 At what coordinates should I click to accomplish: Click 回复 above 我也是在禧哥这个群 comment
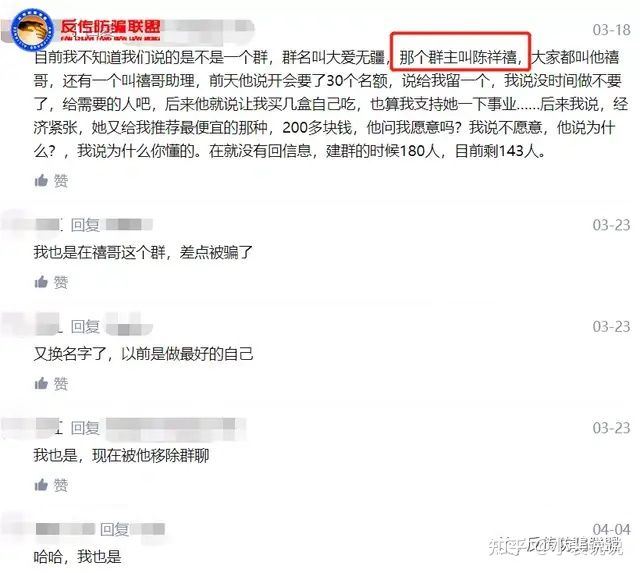click(x=85, y=225)
